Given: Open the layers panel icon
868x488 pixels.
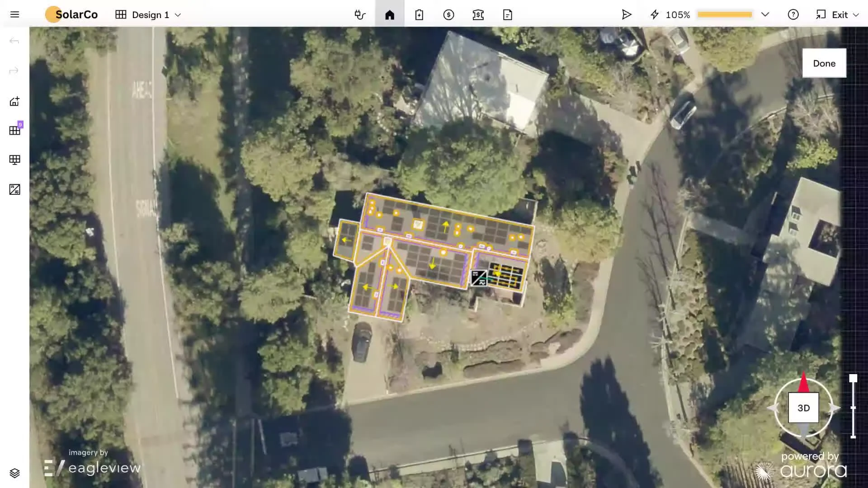Looking at the screenshot, I should point(14,473).
